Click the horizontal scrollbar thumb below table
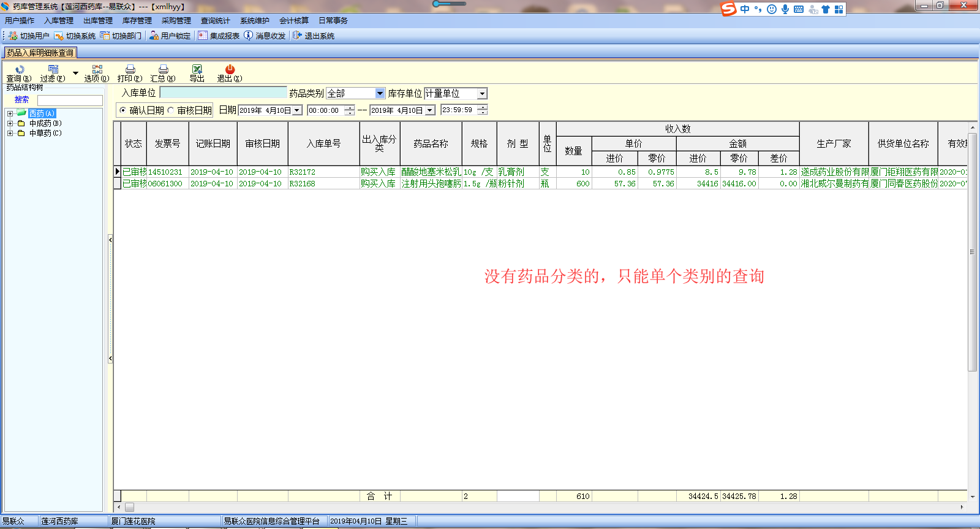Screen dimensions: 980x529 (129, 507)
